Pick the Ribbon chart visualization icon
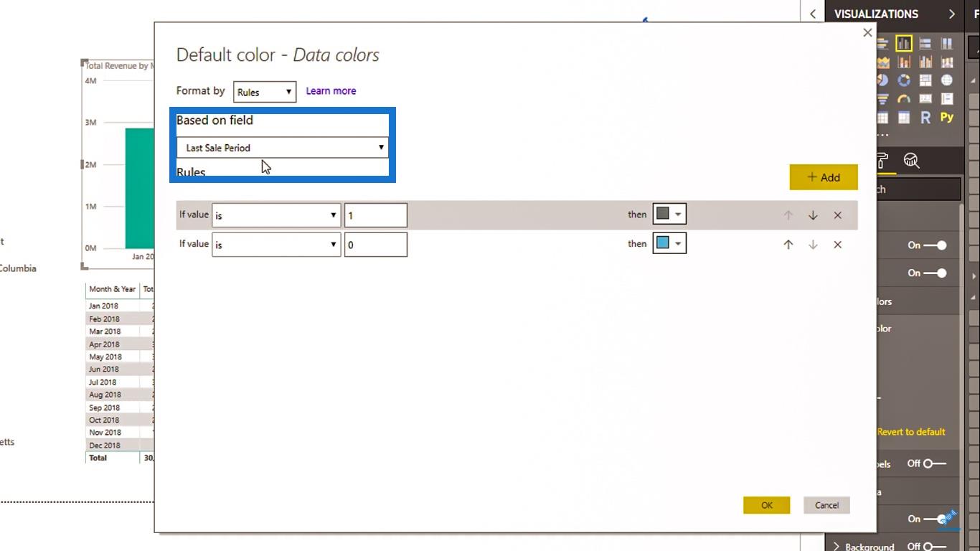Image resolution: width=980 pixels, height=551 pixels. [x=947, y=62]
